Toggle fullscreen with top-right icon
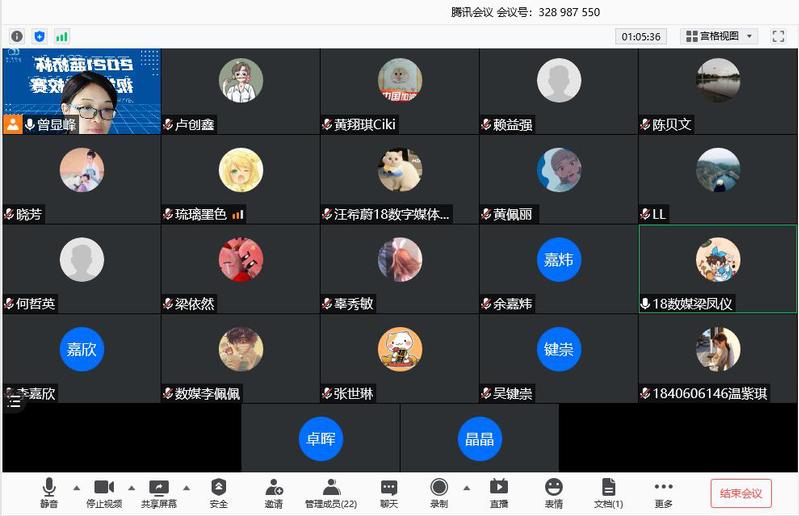The height and width of the screenshot is (516, 799). pyautogui.click(x=778, y=36)
